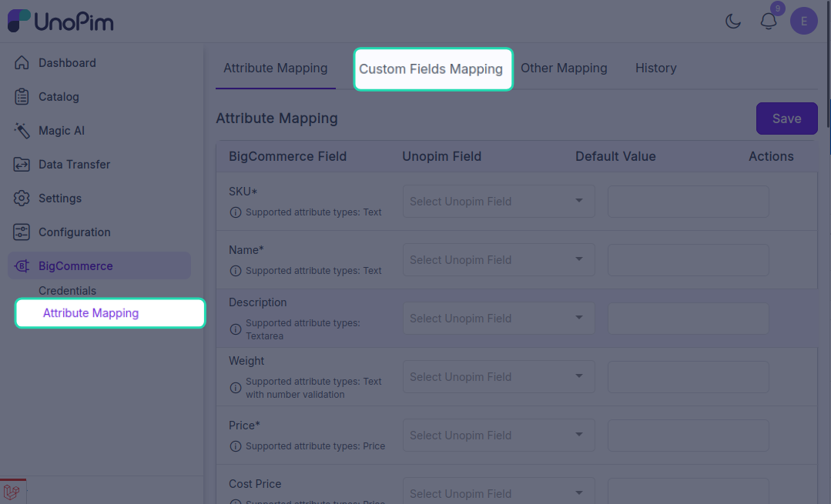Open Unopim Field dropdown for Cost Price
Screen dimensions: 831x504
pyautogui.click(x=499, y=491)
